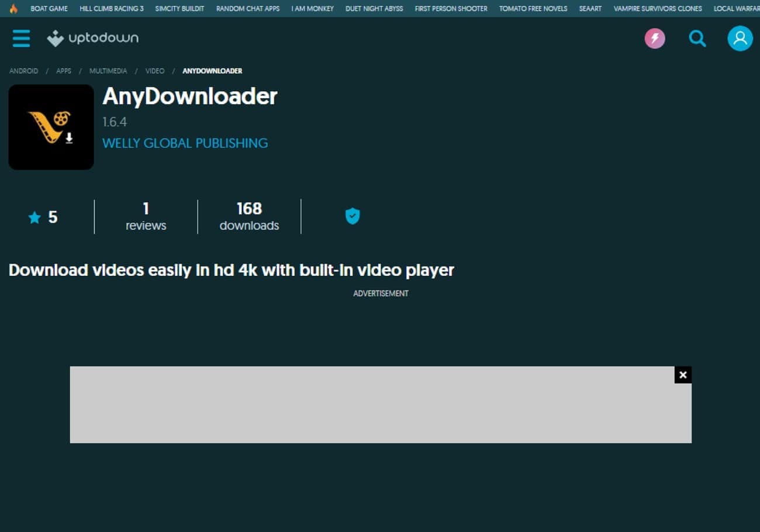This screenshot has height=532, width=760.
Task: Click the pink lightning Turbo icon
Action: (654, 37)
